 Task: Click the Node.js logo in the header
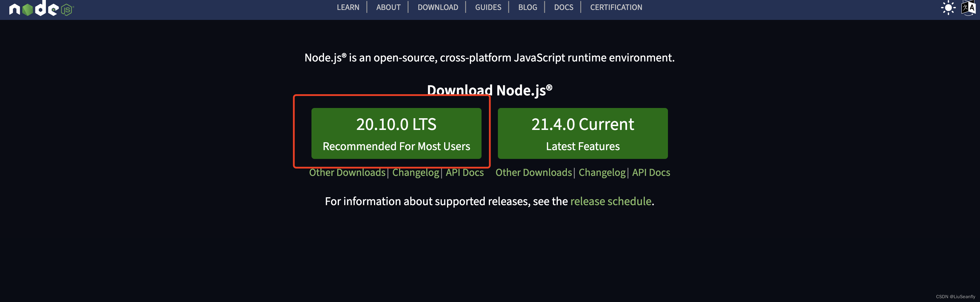[x=41, y=8]
